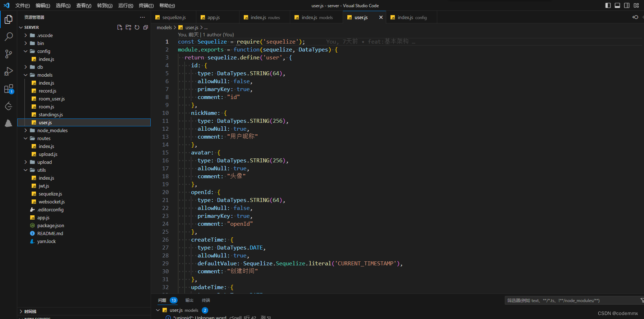644x319 pixels.
Task: Collapse the SERVER root section
Action: 21,27
